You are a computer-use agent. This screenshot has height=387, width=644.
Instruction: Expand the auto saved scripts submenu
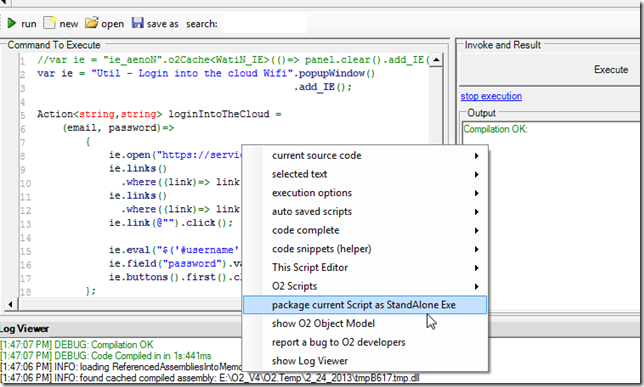(365, 212)
